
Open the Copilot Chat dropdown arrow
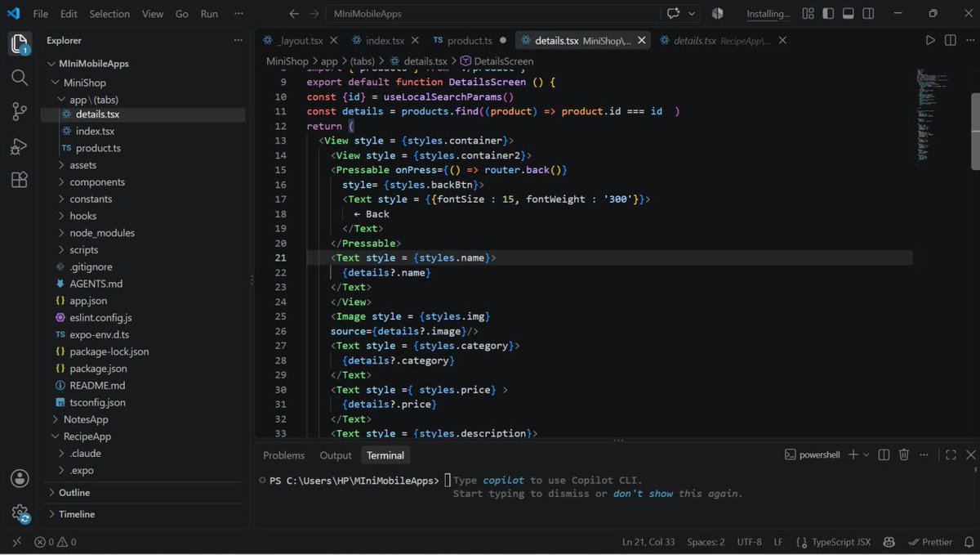pos(693,14)
